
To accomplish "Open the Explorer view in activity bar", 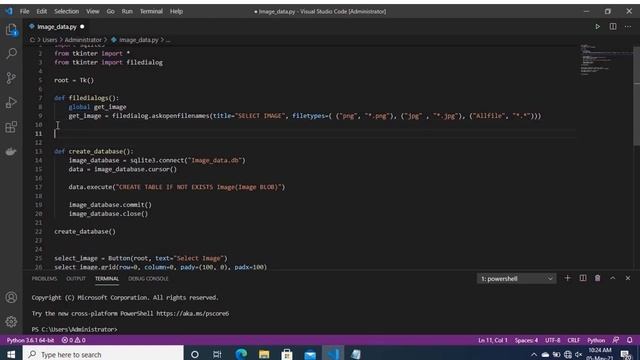I will pyautogui.click(x=11, y=29).
